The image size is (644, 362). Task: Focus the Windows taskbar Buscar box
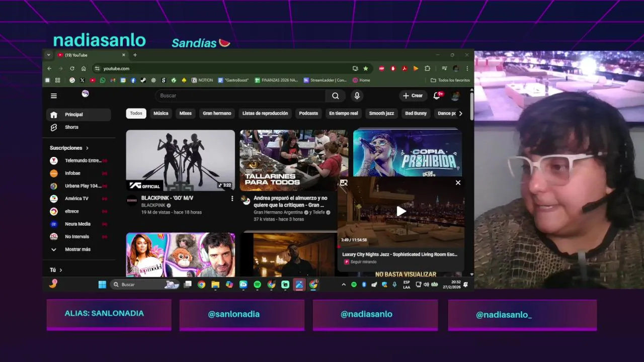click(145, 285)
